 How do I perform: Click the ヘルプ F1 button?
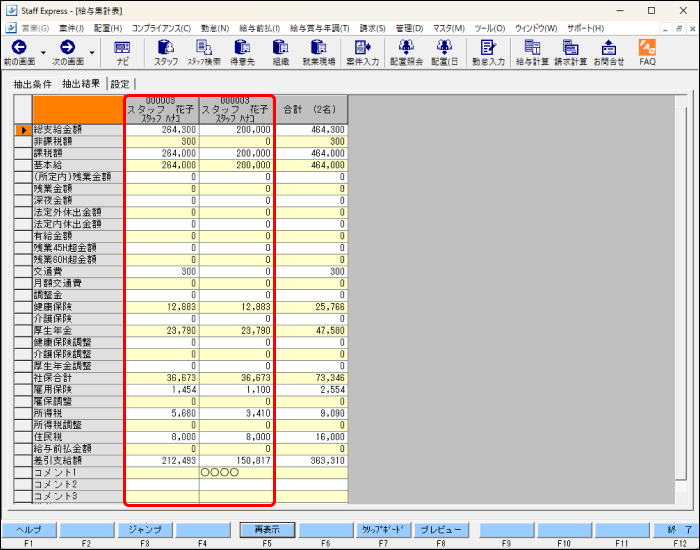[29, 529]
